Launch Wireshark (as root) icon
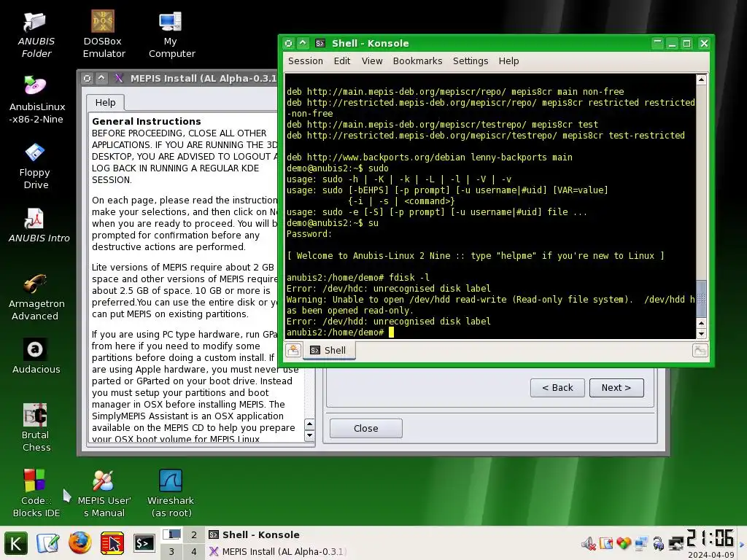 (x=171, y=494)
